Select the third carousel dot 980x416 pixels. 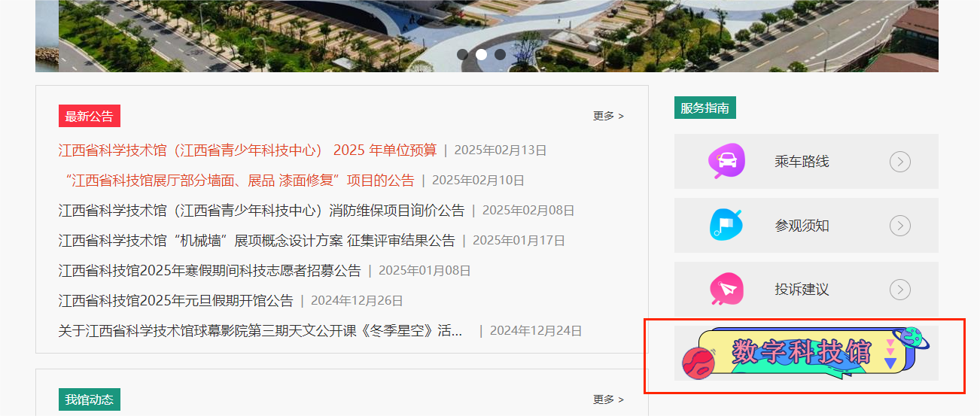[500, 54]
